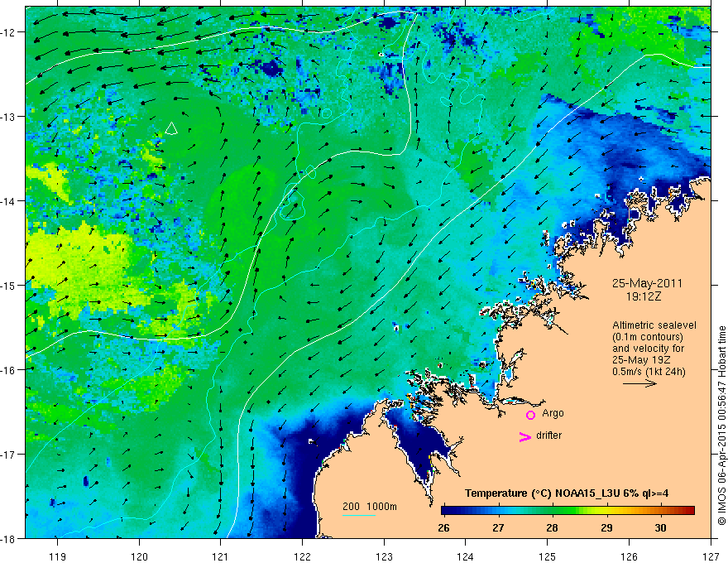This screenshot has width=728, height=563.
Task: Click the '-17' latitude axis label
Action: point(9,454)
